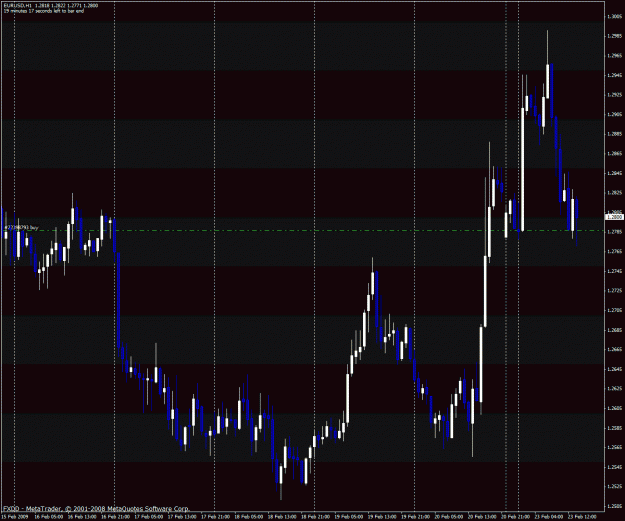
Task: Click the 1.2605 price scale label
Action: pyautogui.click(x=615, y=408)
